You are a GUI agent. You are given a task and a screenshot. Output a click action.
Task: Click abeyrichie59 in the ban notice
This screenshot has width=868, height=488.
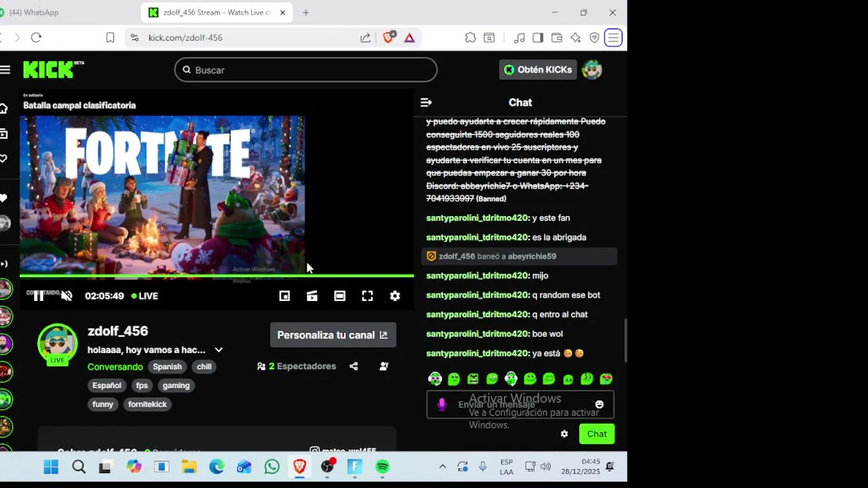coord(532,256)
